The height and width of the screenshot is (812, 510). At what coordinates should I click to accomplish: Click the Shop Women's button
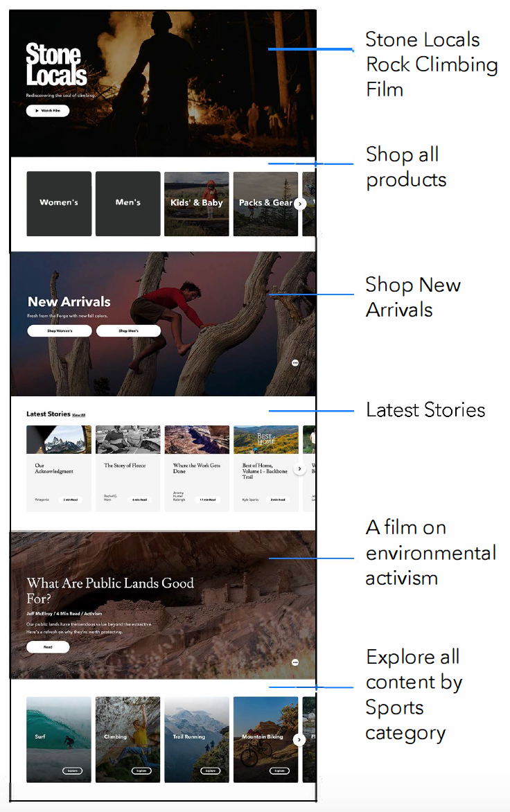pyautogui.click(x=60, y=331)
